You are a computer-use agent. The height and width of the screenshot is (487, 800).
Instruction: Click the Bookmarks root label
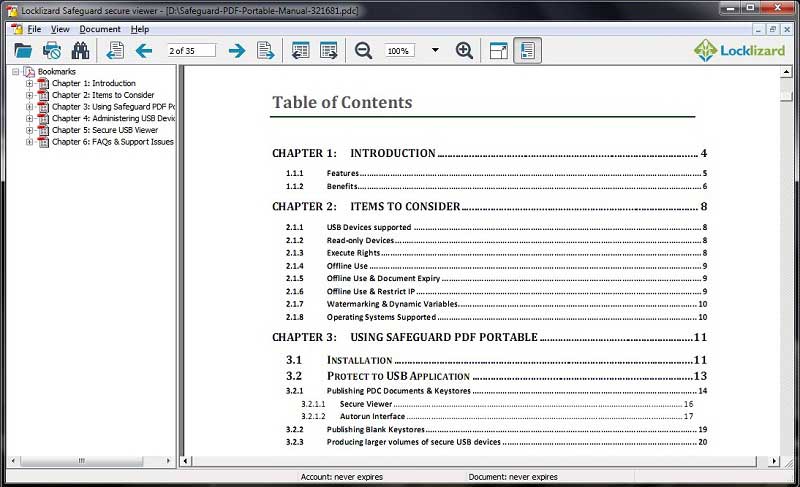click(x=57, y=72)
